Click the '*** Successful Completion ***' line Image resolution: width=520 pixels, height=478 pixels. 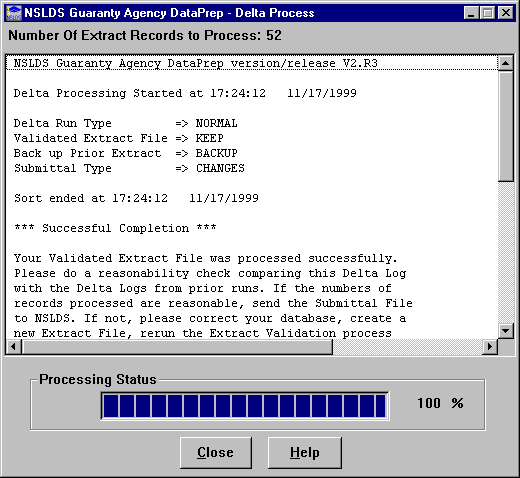click(x=115, y=228)
